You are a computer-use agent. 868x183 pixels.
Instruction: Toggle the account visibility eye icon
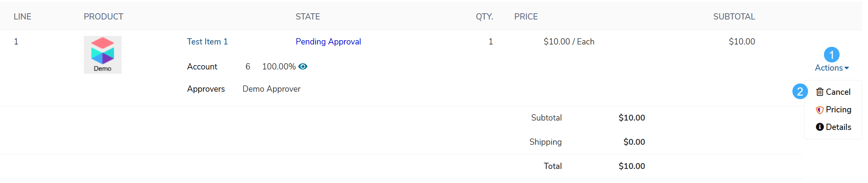click(x=303, y=67)
